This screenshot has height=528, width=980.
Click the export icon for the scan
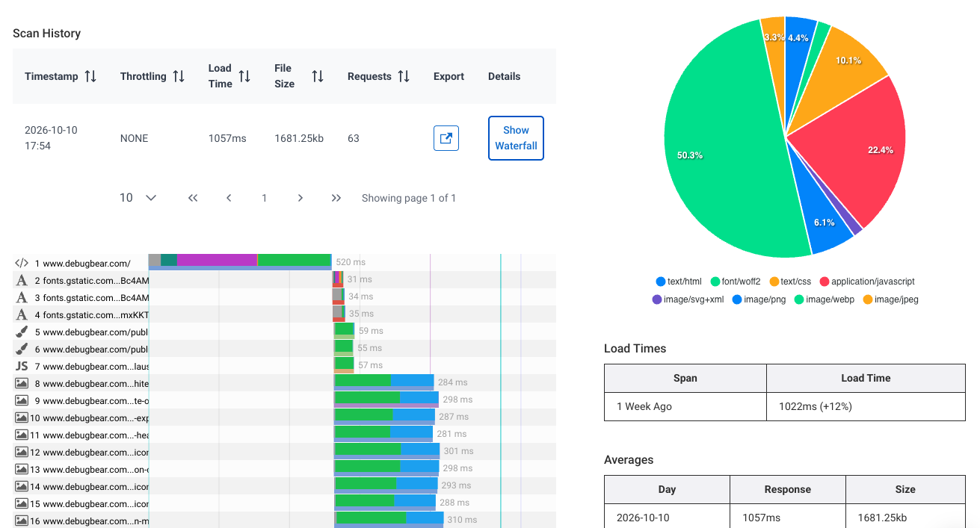click(x=446, y=138)
